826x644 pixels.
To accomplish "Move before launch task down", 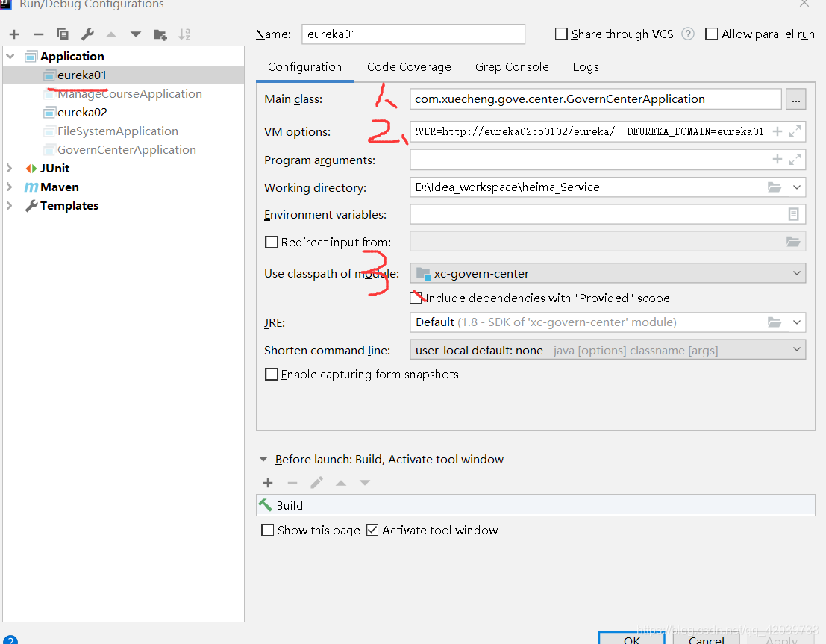I will 365,483.
